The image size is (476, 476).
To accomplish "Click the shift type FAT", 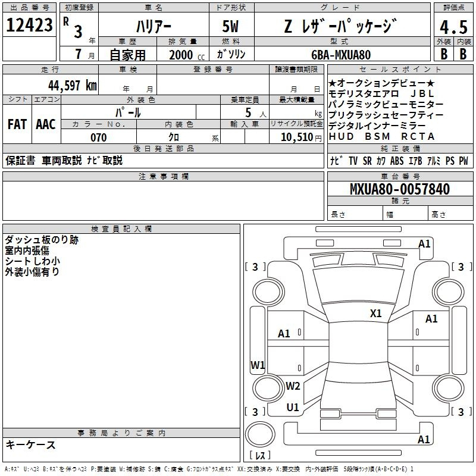I will (17, 124).
